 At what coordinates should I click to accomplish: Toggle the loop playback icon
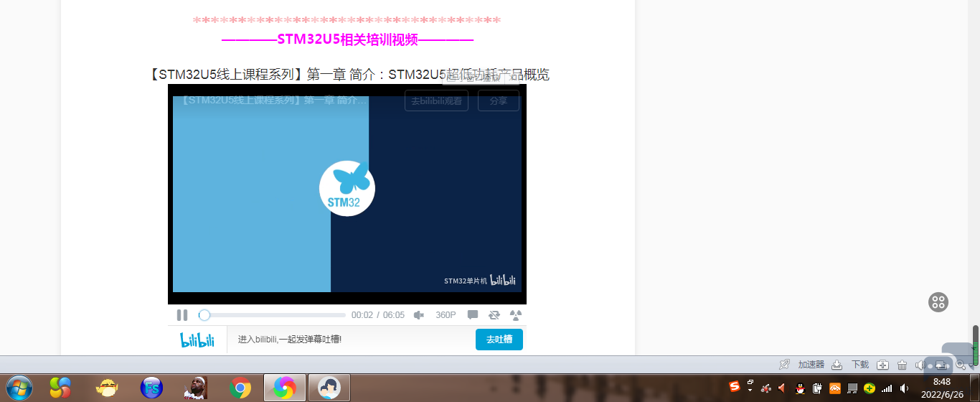(x=494, y=315)
